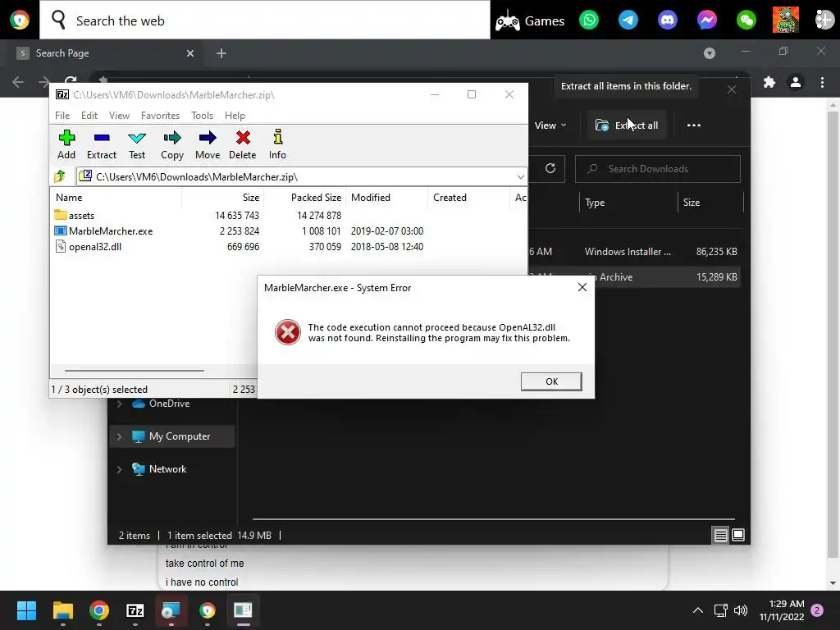Select the Windows Installer file row

[634, 251]
